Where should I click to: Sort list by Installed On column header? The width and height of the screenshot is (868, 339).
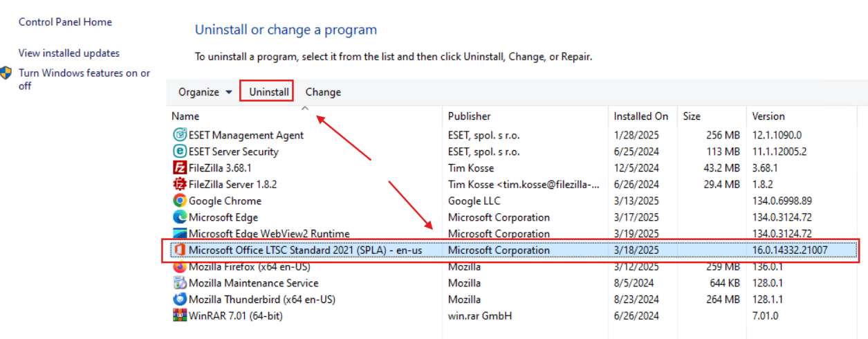(643, 116)
